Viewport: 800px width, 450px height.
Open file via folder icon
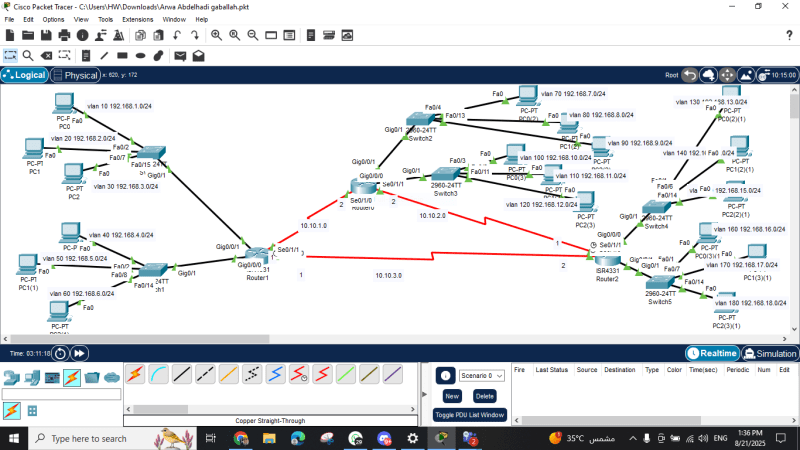tap(28, 35)
